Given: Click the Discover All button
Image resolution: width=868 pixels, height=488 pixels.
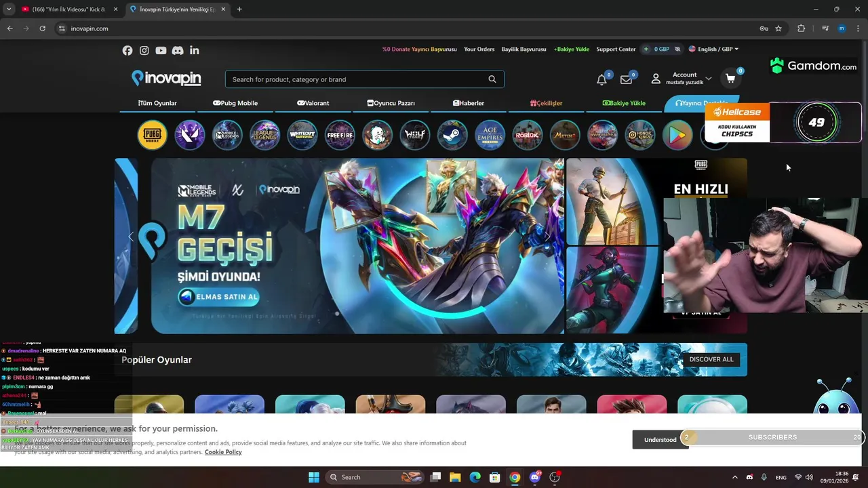Looking at the screenshot, I should pyautogui.click(x=711, y=359).
